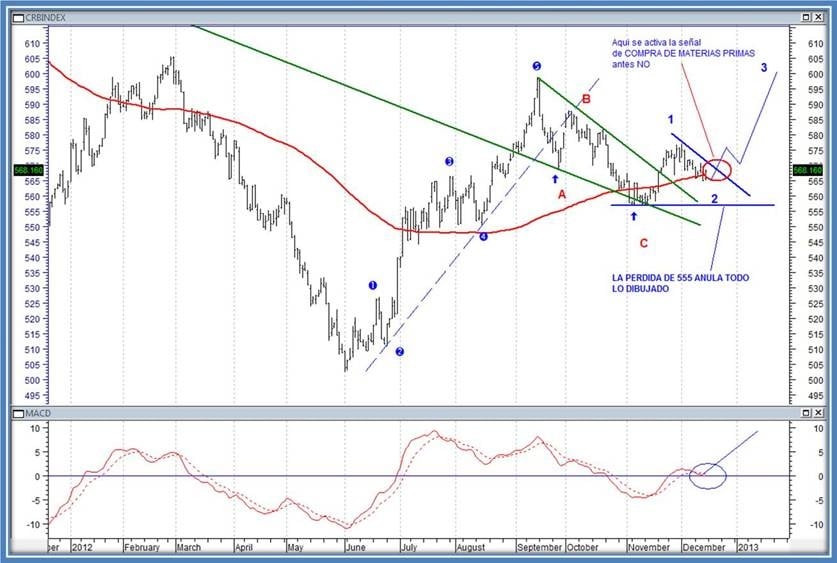Click the 568.160 price tag on left axis

point(29,170)
